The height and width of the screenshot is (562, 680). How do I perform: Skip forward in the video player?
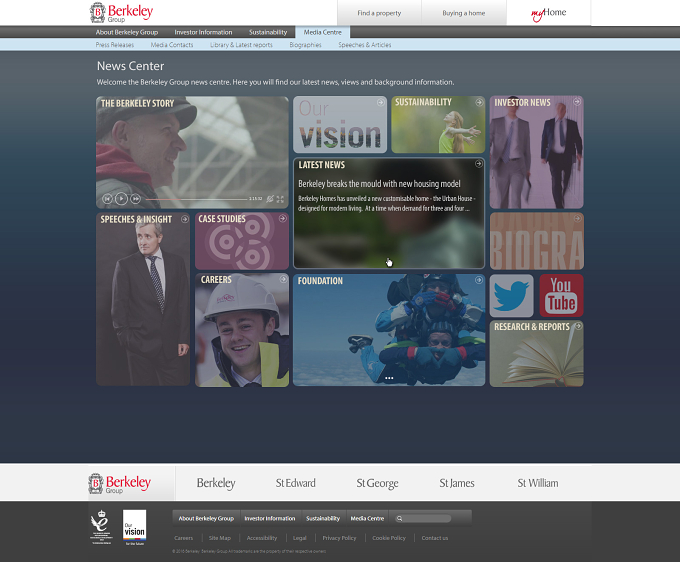136,199
